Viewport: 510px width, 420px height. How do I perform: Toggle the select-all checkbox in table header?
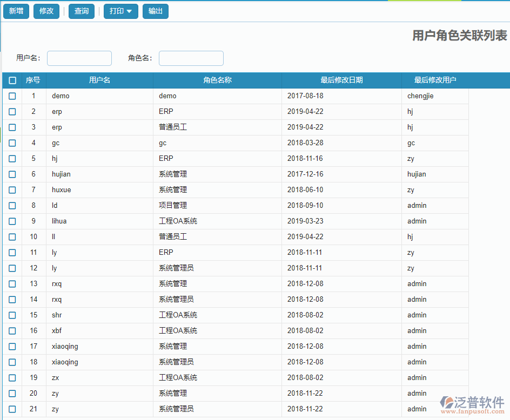(x=12, y=80)
